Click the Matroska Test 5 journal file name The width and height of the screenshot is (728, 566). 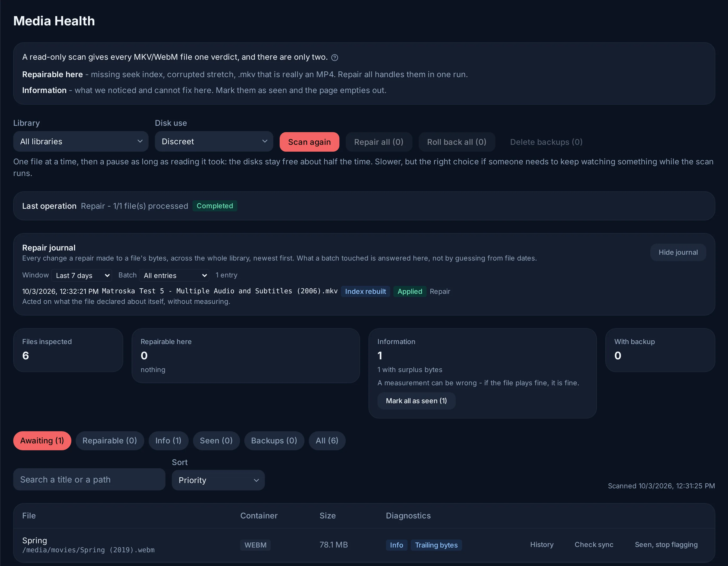pos(220,291)
